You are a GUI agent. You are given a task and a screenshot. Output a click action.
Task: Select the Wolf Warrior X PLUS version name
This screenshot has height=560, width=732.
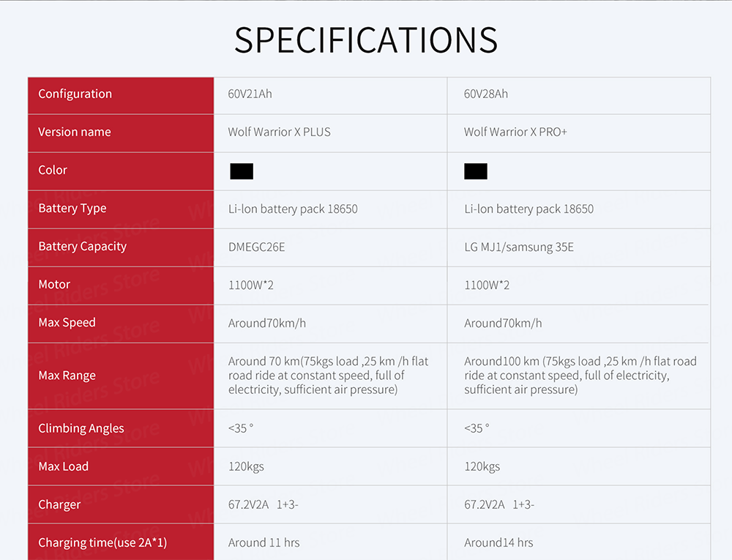pos(279,132)
